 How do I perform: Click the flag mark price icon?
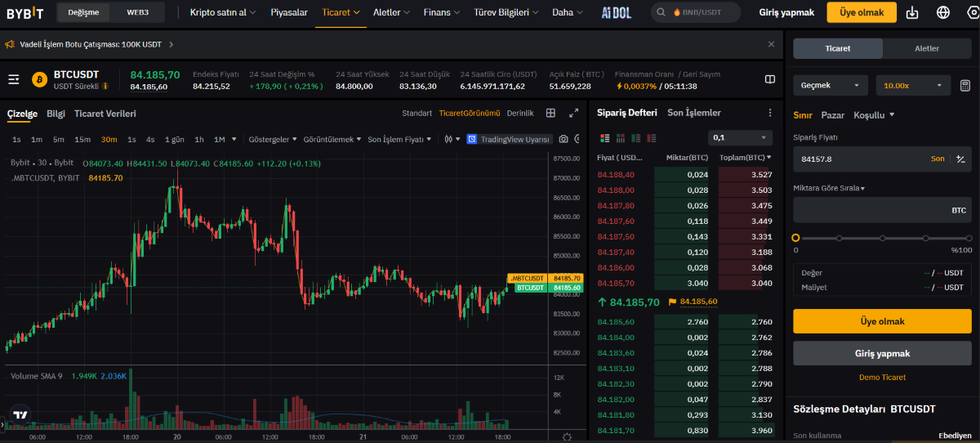click(673, 302)
